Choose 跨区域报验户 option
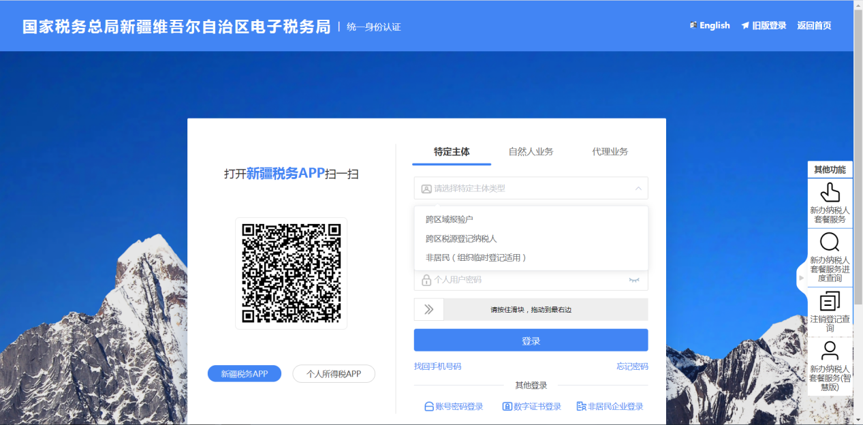 531,219
